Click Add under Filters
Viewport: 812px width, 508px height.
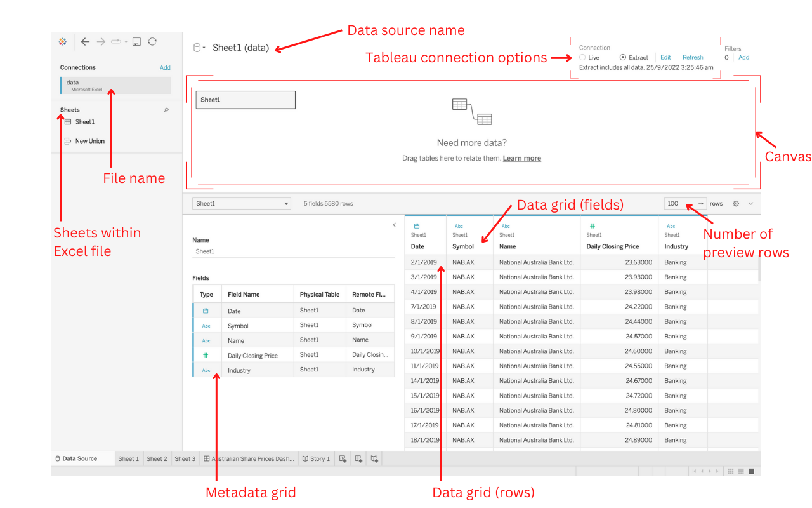[x=743, y=58]
